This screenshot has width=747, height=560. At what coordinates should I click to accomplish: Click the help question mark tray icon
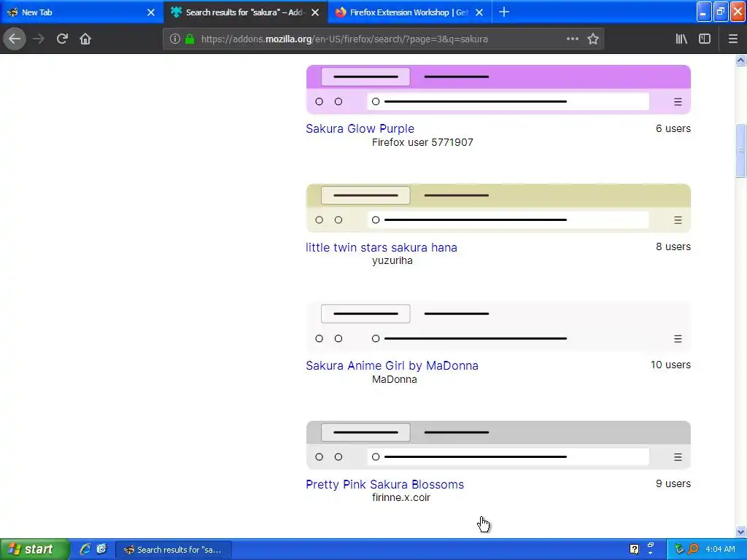coord(634,549)
